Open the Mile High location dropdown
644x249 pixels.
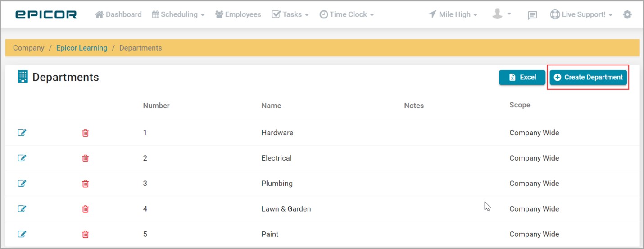pos(453,14)
